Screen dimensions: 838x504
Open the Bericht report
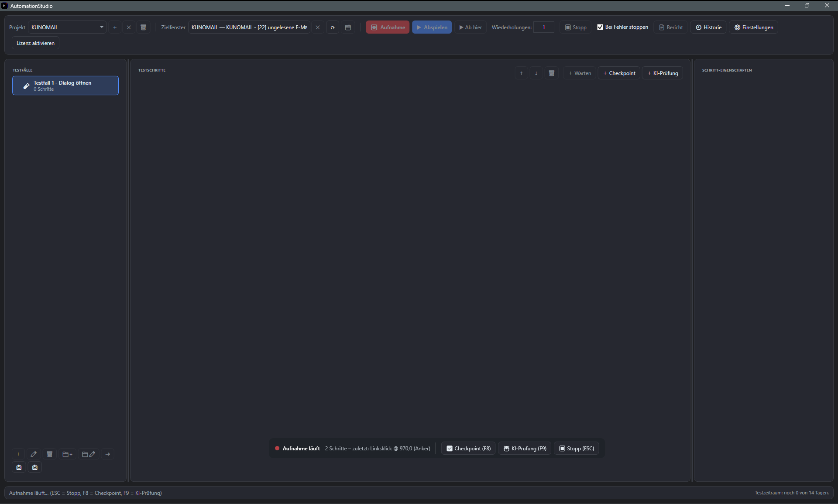tap(671, 27)
